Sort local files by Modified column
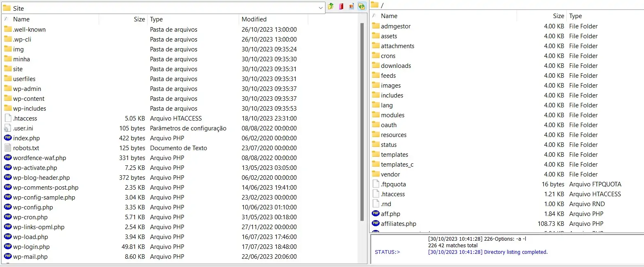The height and width of the screenshot is (267, 644). [254, 19]
